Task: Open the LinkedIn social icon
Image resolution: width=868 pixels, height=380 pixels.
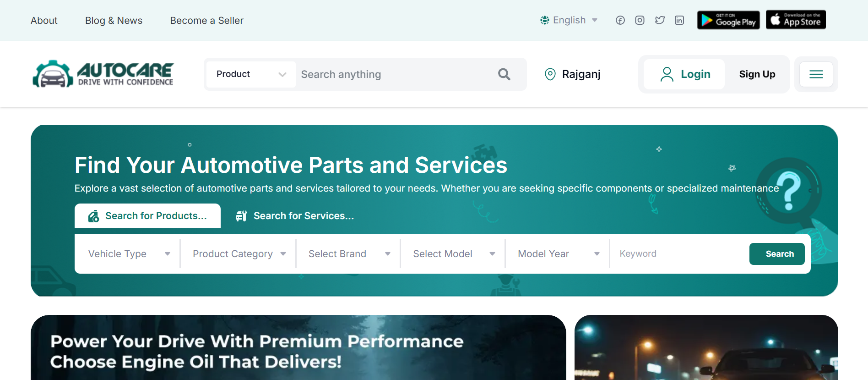Action: pos(679,20)
